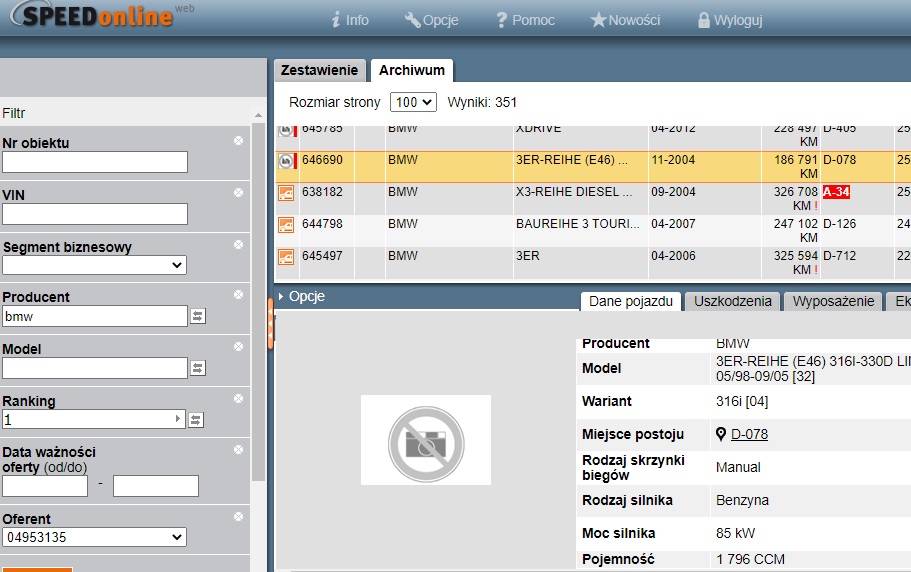Switch to the Zestawienie tab
The height and width of the screenshot is (572, 911).
pyautogui.click(x=319, y=70)
